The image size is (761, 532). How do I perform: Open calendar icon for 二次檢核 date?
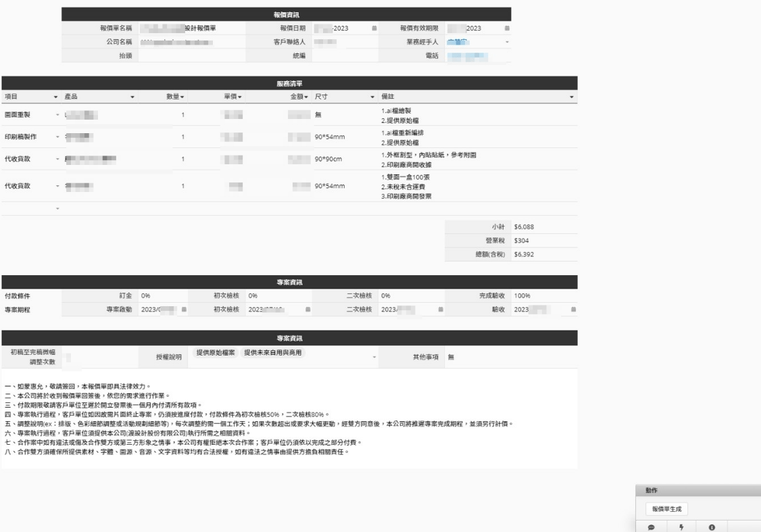[441, 309]
